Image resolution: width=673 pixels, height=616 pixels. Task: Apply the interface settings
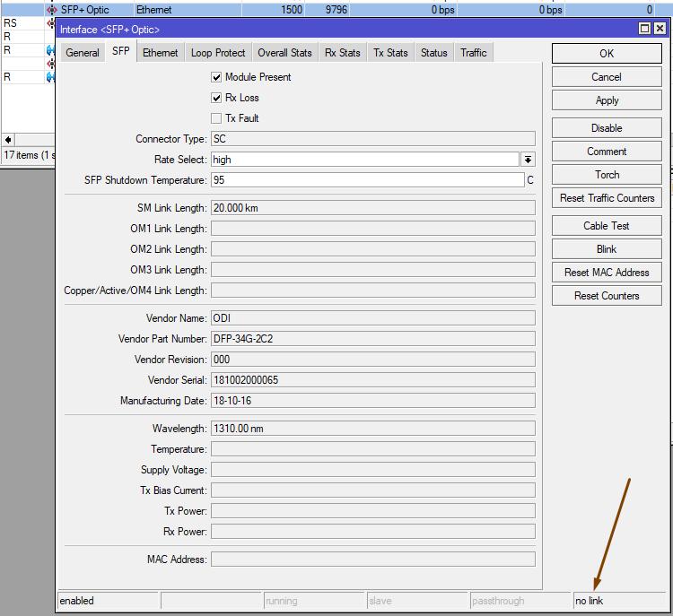(x=607, y=100)
